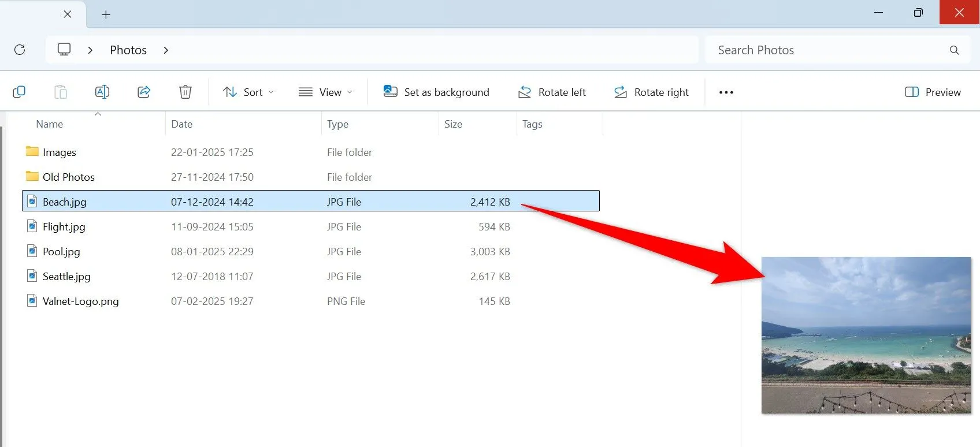Click the Share icon in toolbar
980x447 pixels.
pyautogui.click(x=144, y=92)
